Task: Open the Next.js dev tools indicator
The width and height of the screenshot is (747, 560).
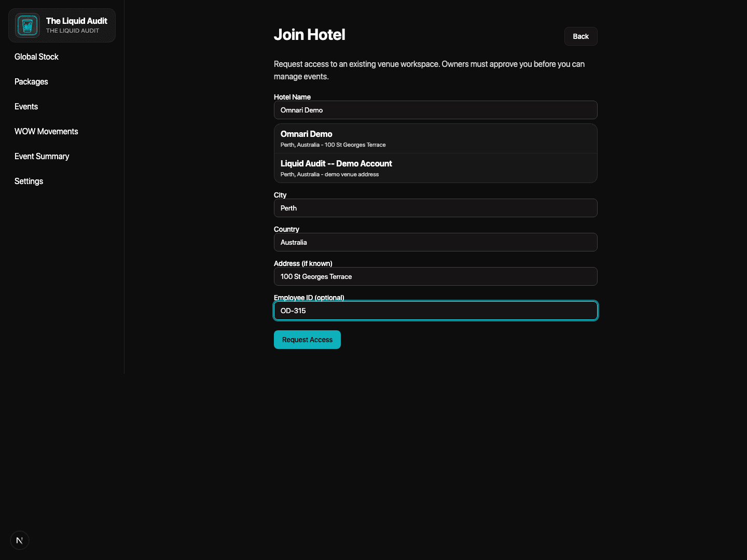Action: (20, 540)
